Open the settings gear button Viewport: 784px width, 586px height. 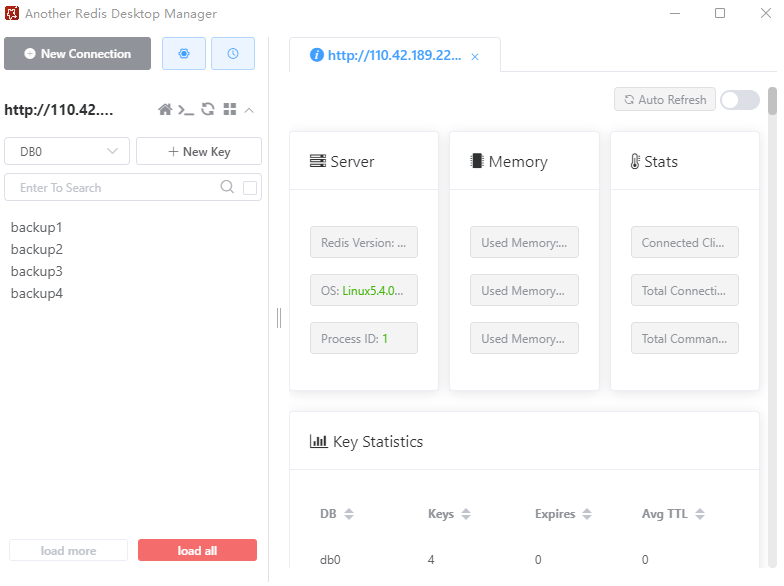click(x=184, y=54)
